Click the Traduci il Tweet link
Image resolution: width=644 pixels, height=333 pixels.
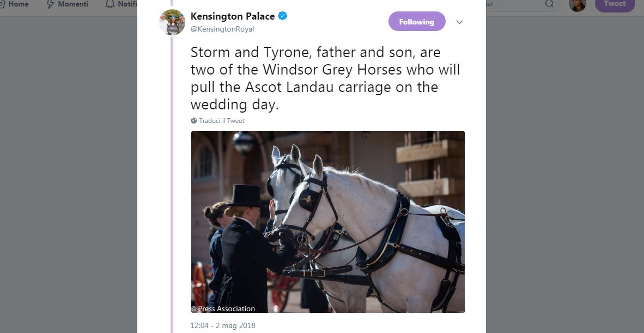[x=221, y=121]
